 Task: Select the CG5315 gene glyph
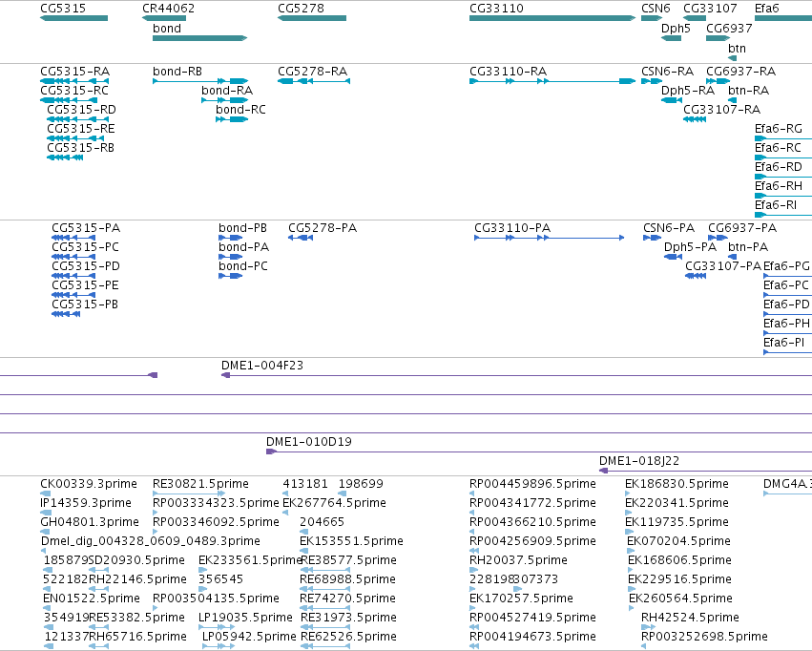tap(74, 18)
